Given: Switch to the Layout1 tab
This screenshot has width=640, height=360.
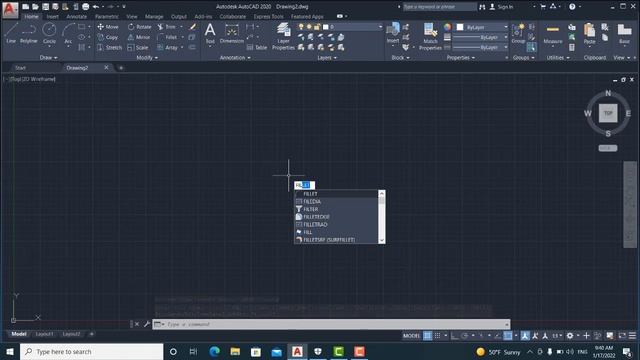Looking at the screenshot, I should [x=44, y=334].
